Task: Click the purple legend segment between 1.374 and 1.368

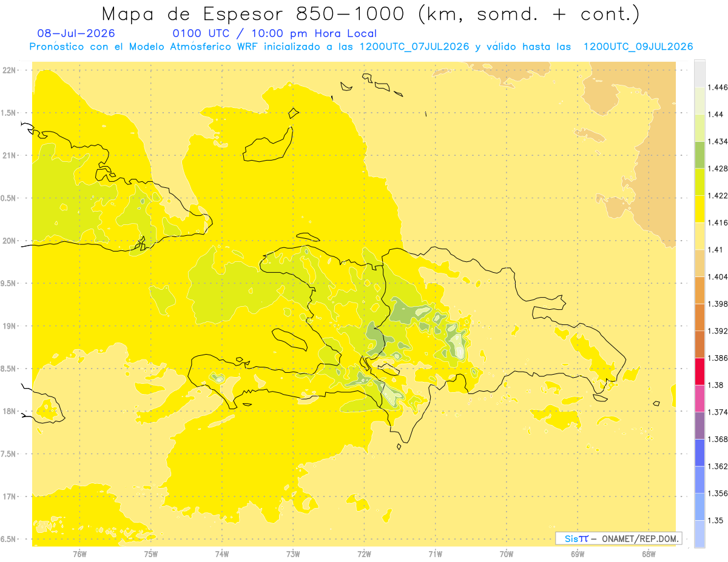Action: click(699, 426)
